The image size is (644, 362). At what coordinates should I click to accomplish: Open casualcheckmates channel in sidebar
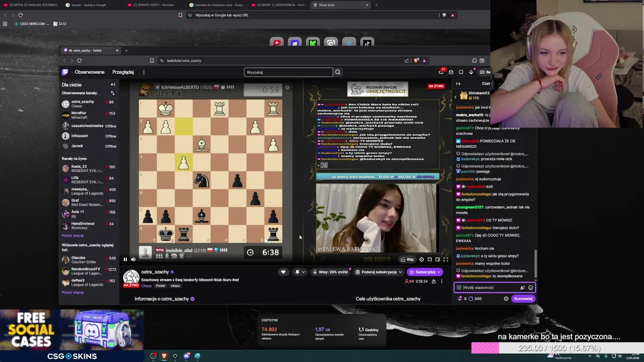(x=89, y=126)
